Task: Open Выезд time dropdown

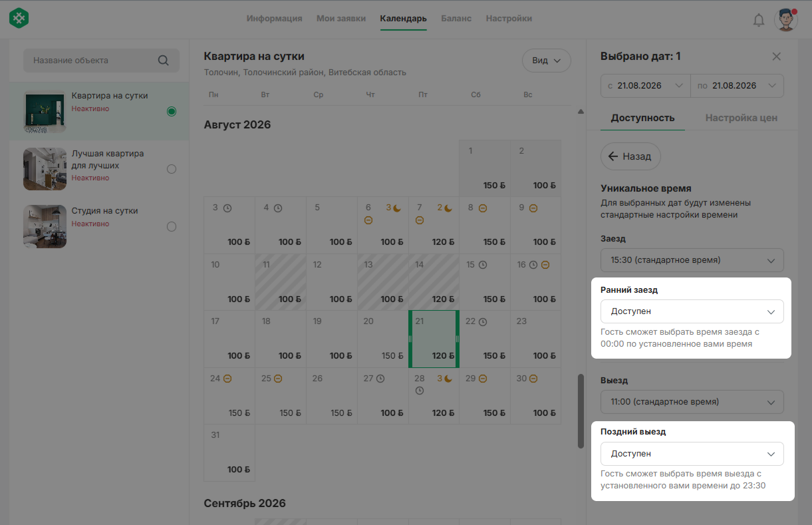Action: pos(692,402)
